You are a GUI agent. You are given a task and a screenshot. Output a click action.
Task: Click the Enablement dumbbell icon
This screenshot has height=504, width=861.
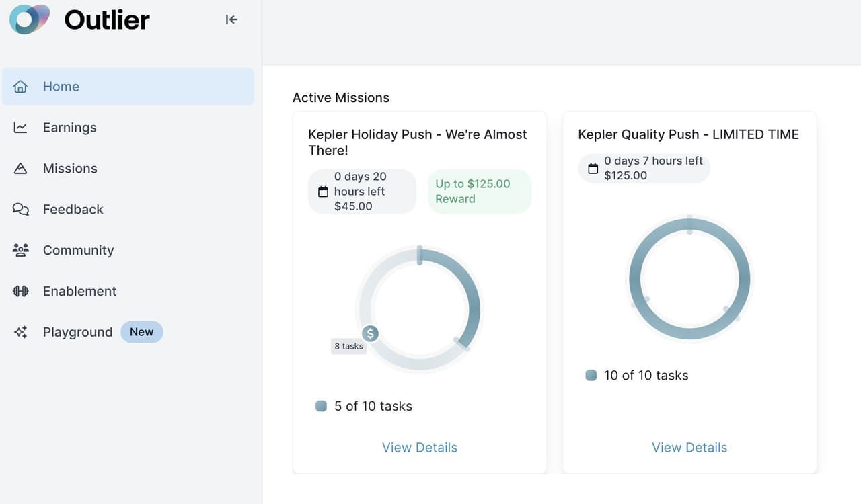[x=21, y=291]
